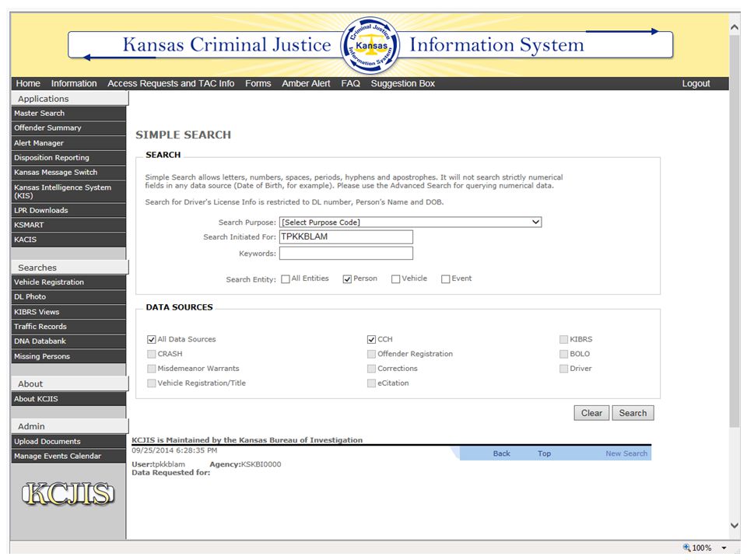The image size is (747, 560).
Task: Check the Vehicle entity checkbox
Action: coord(395,279)
